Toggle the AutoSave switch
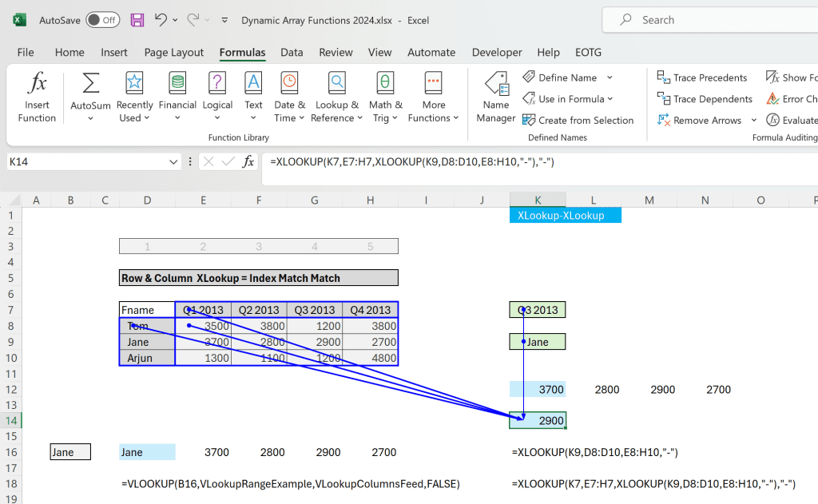This screenshot has height=504, width=818. pyautogui.click(x=102, y=20)
